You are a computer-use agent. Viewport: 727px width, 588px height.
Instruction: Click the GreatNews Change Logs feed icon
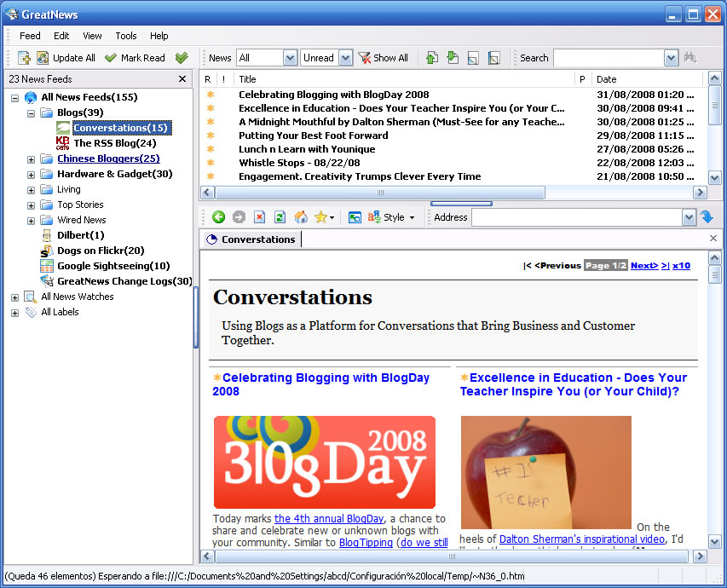46,281
